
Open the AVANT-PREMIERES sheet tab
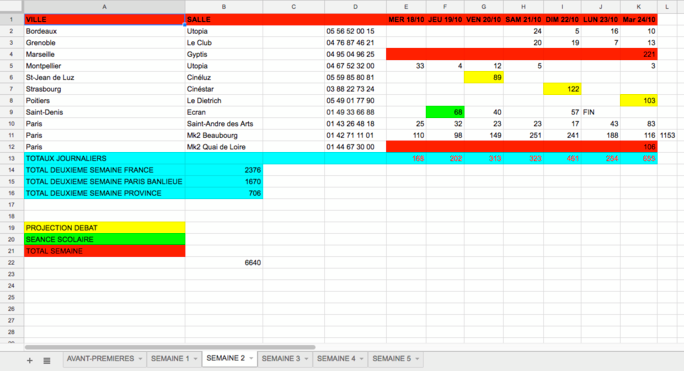[100, 359]
